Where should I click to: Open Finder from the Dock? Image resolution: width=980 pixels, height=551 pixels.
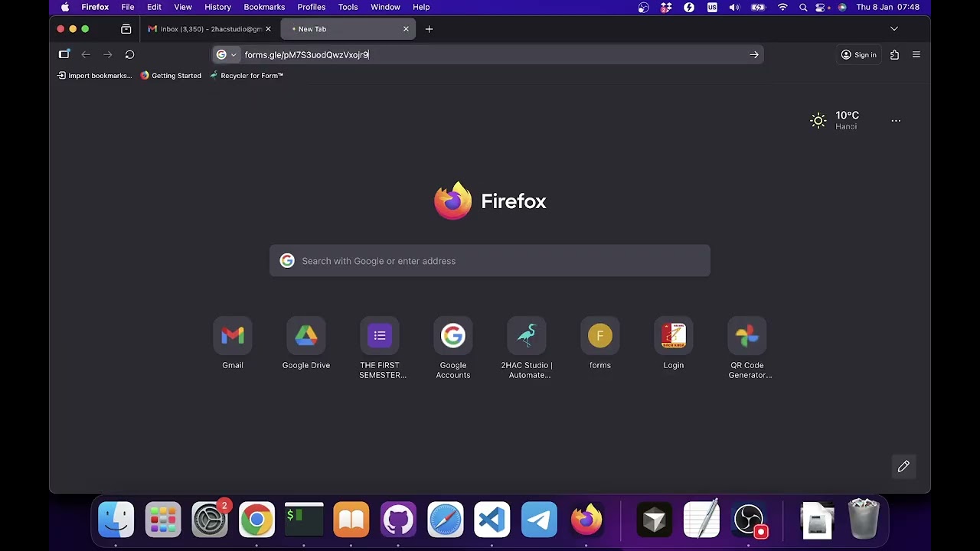coord(116,520)
